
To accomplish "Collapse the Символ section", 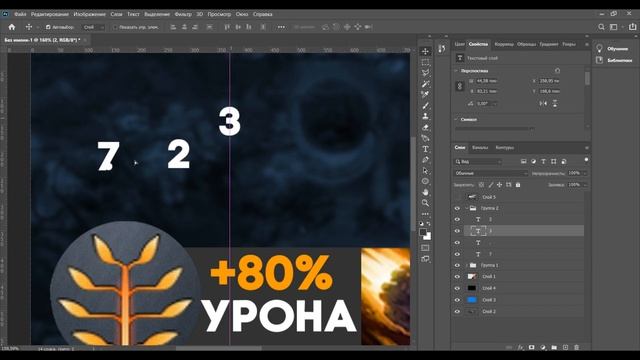I will (x=456, y=120).
